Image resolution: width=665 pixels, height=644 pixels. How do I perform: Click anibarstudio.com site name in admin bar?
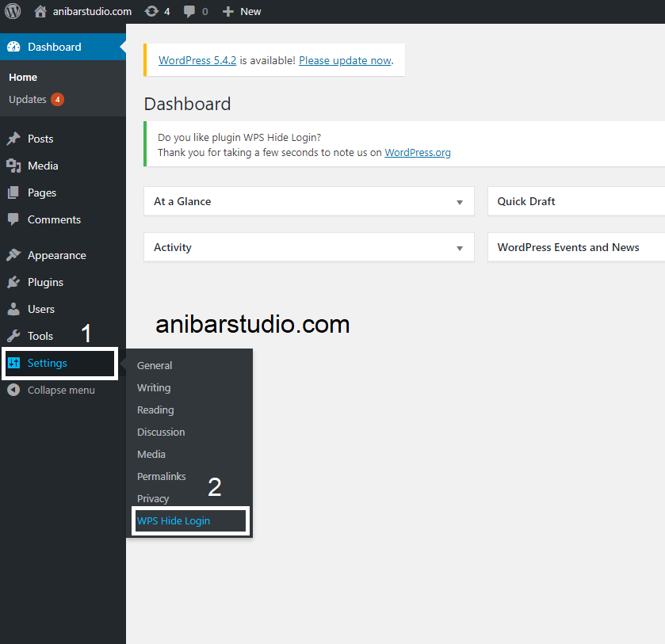click(x=92, y=11)
